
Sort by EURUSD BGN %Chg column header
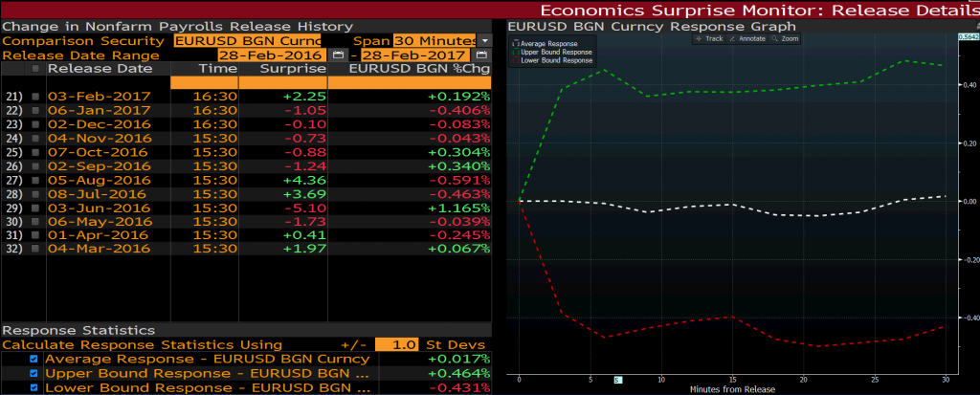click(419, 68)
